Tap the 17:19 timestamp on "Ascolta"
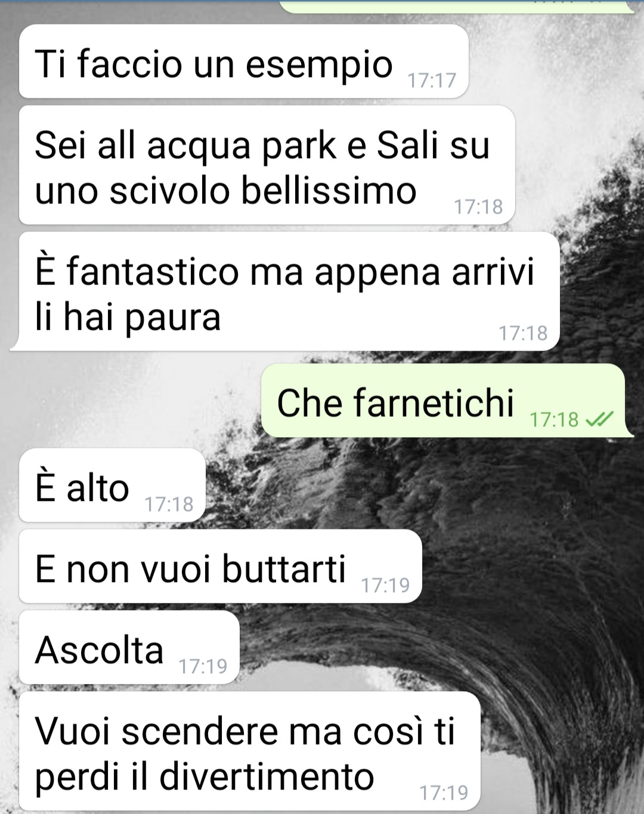Image resolution: width=644 pixels, height=814 pixels. pos(203,666)
